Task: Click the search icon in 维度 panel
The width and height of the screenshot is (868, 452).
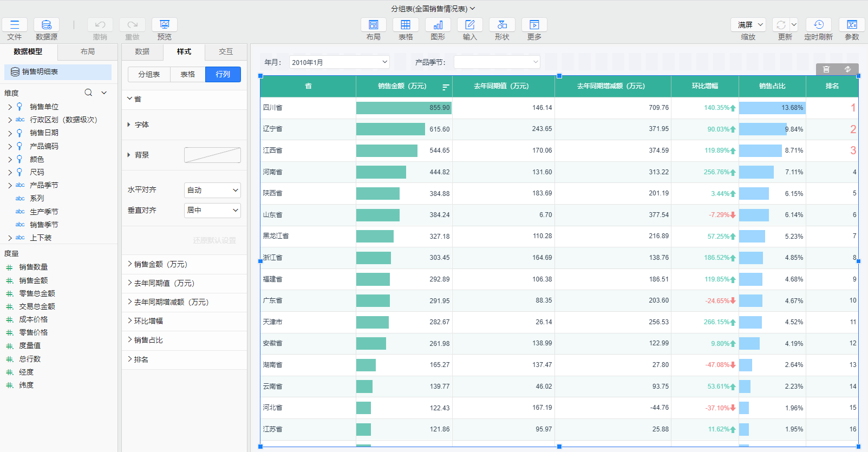Action: pyautogui.click(x=88, y=93)
